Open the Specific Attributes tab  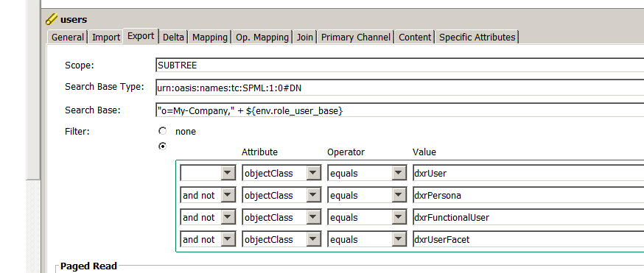pyautogui.click(x=477, y=38)
